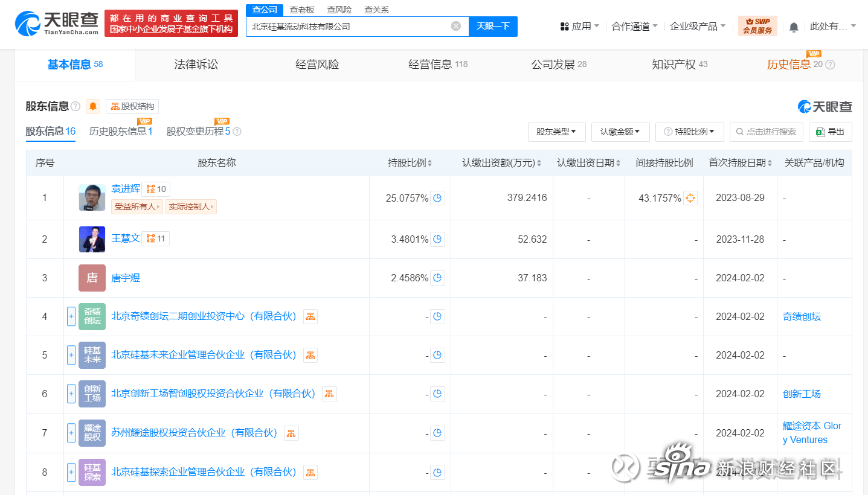
Task: Click the TianYanCha logo at top left
Action: click(57, 24)
